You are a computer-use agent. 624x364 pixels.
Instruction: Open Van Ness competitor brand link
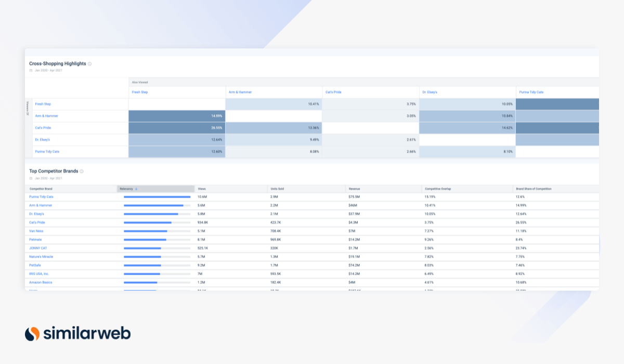[36, 231]
